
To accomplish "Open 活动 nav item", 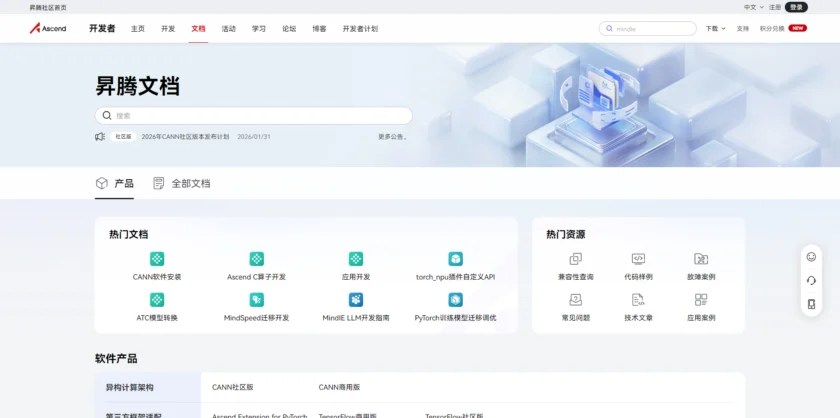I will pyautogui.click(x=229, y=28).
